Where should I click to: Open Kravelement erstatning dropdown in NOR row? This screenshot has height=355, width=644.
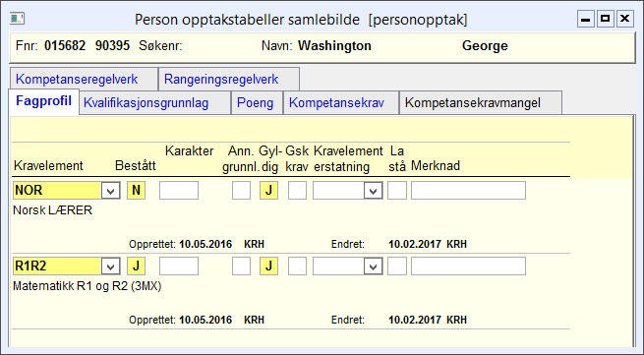[x=373, y=191]
